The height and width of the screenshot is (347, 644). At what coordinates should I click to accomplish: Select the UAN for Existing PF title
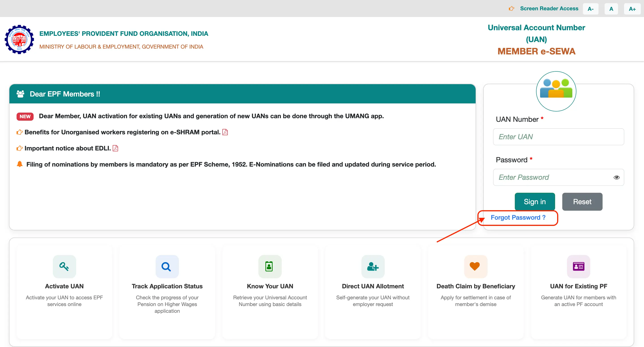point(578,286)
